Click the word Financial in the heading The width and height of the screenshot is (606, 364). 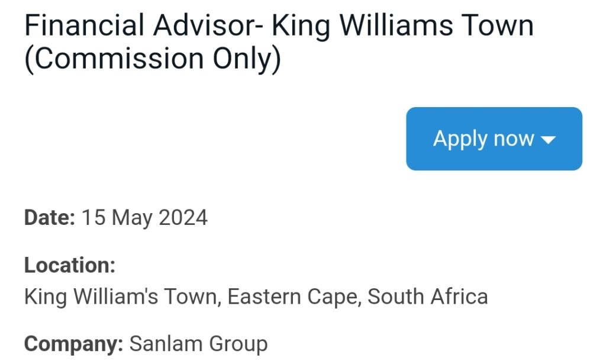click(x=84, y=25)
